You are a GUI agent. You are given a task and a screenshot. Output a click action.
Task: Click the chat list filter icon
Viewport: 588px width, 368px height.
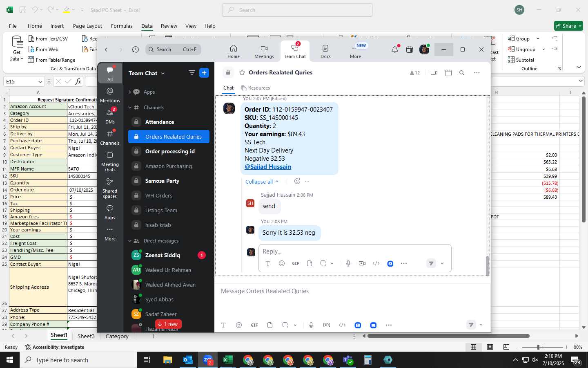192,73
